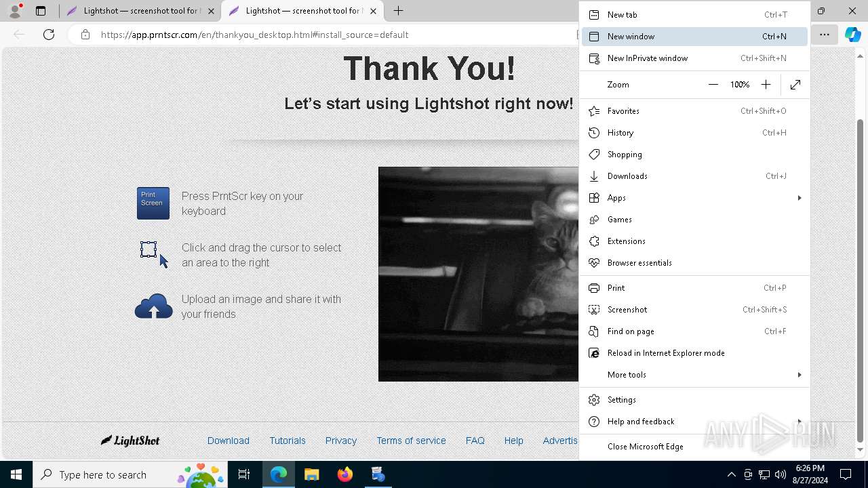Expand Help and feedback submenu

pos(694,422)
